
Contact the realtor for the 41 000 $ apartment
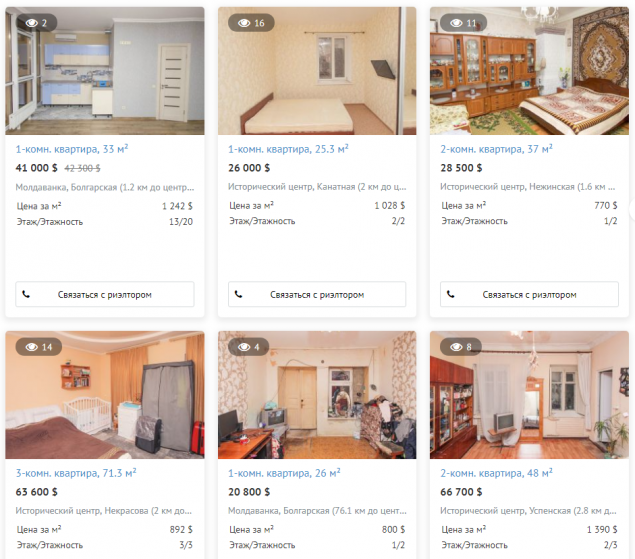click(x=105, y=294)
